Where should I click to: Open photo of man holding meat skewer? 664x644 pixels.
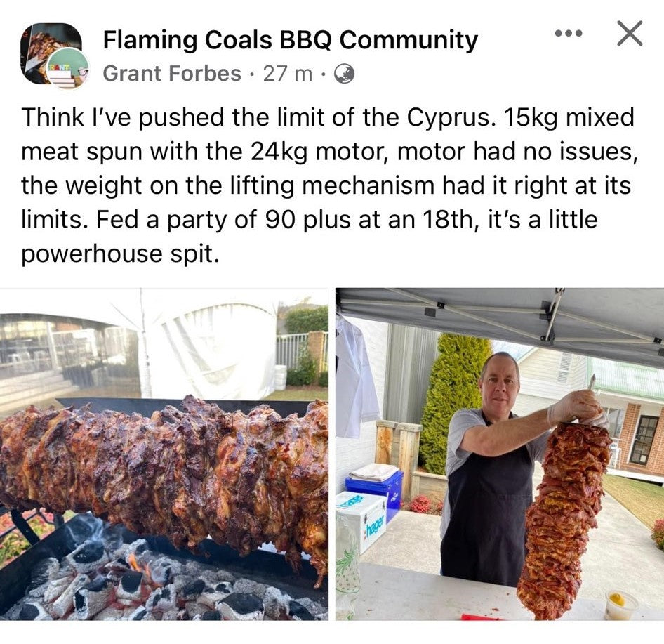[500, 454]
